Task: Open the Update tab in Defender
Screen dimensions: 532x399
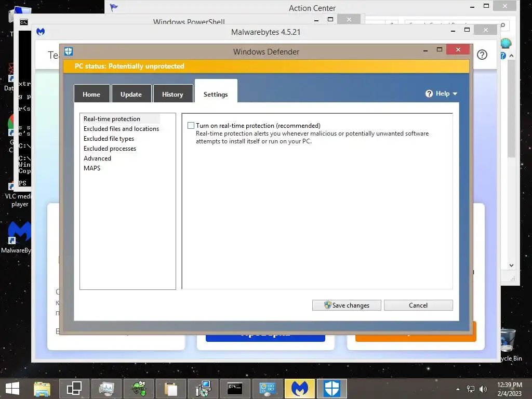Action: 131,94
